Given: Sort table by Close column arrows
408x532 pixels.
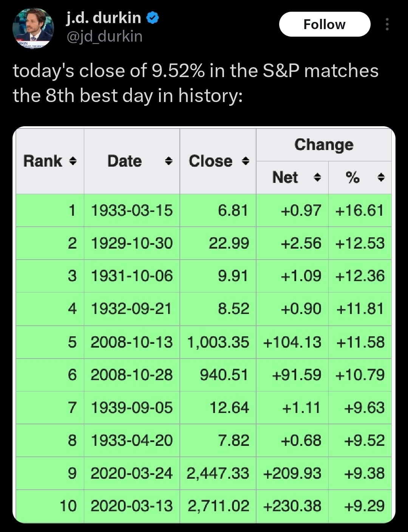Looking at the screenshot, I should (246, 161).
